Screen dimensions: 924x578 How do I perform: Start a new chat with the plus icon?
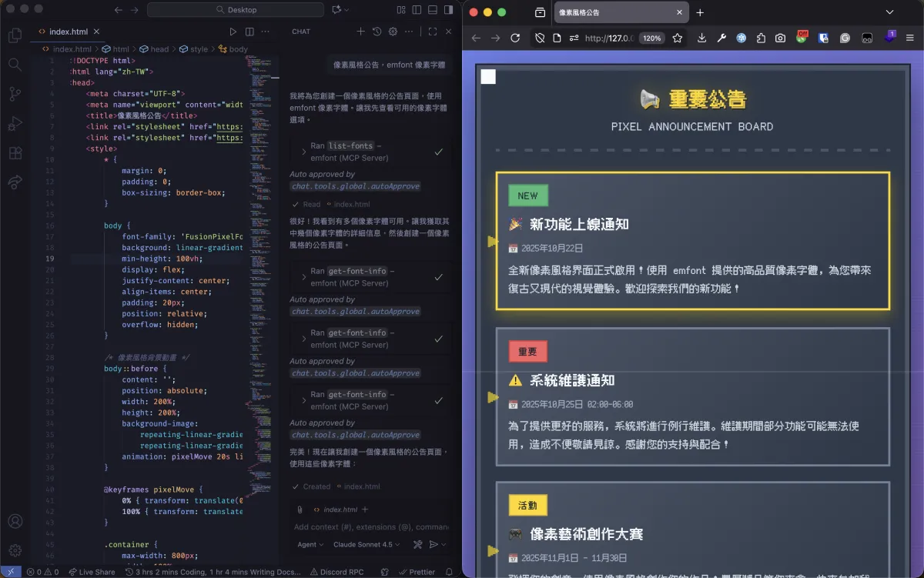coord(360,32)
